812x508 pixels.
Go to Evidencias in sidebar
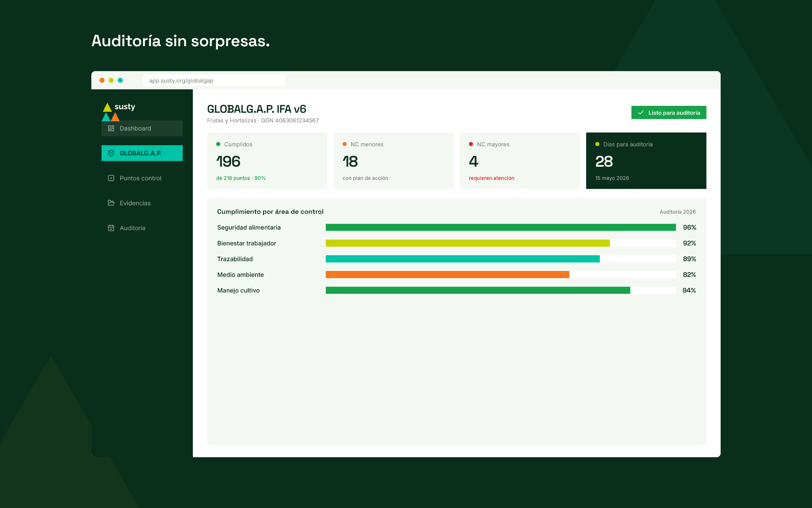(142, 203)
